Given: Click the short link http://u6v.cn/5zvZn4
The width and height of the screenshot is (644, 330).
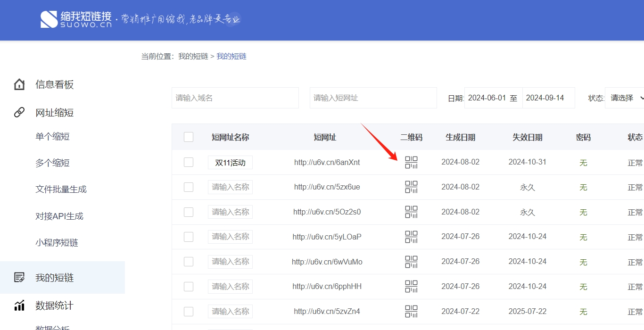Looking at the screenshot, I should [327, 311].
